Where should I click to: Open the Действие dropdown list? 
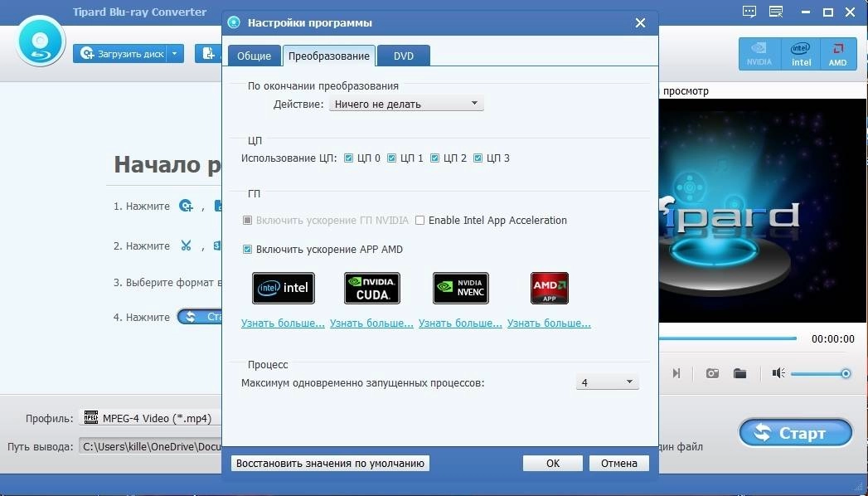click(x=405, y=104)
